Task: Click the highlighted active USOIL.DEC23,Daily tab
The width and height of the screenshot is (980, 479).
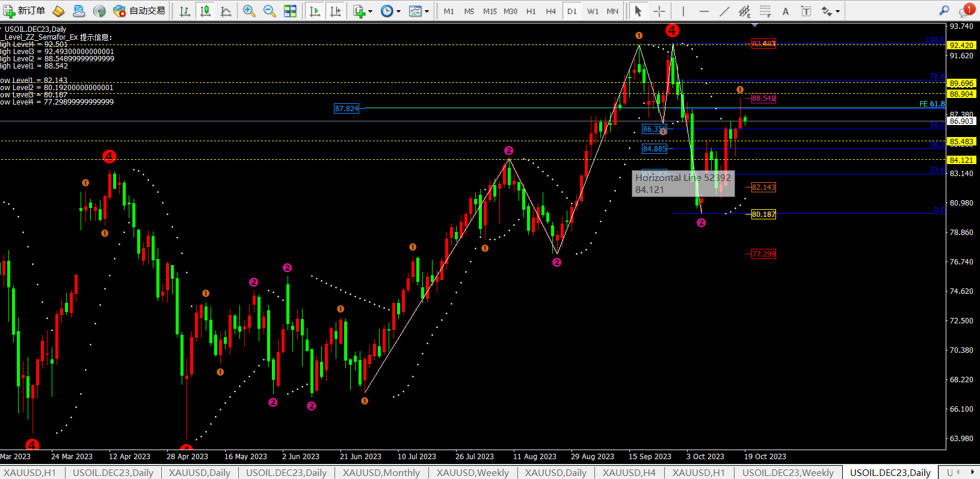Action: pos(890,472)
